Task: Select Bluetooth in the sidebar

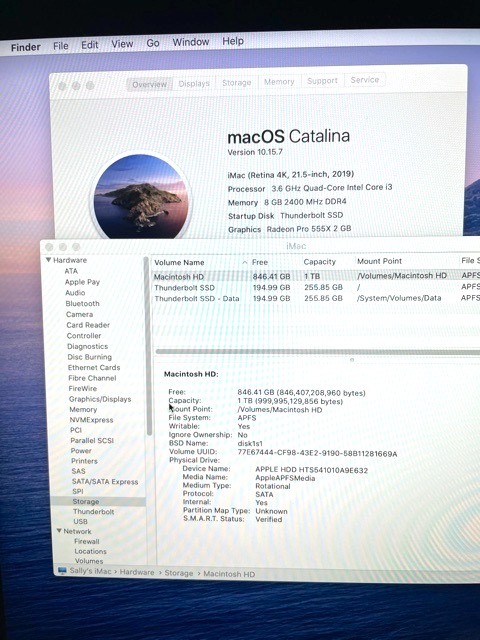Action: 82,304
